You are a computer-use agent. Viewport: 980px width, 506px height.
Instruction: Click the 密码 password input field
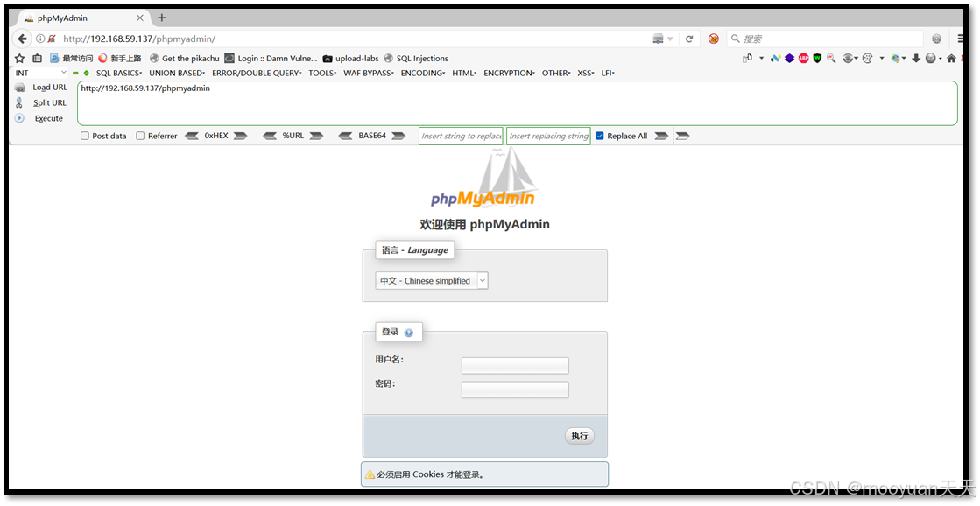515,390
